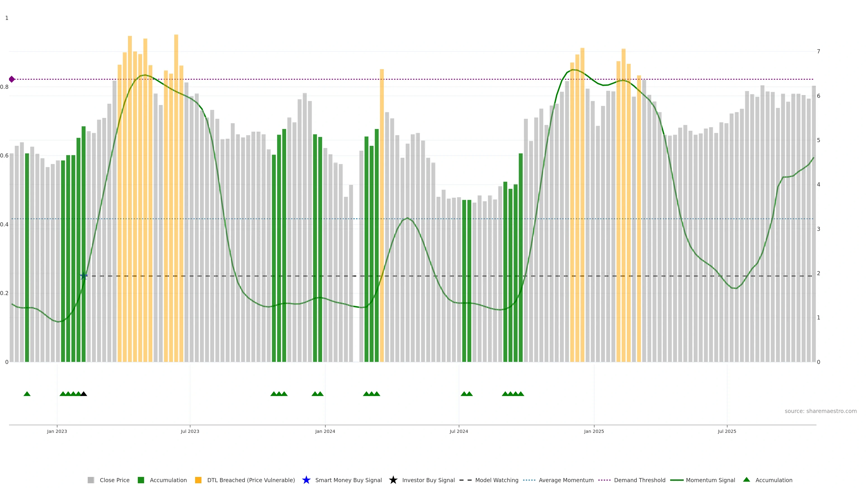Screen dimensions: 868x488
Task: Toggle Model Watching dashed line legend entry
Action: 496,480
